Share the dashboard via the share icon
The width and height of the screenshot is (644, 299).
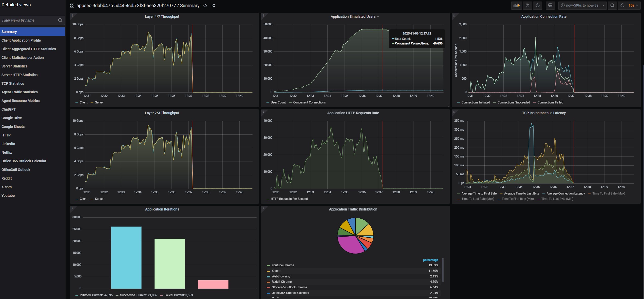coord(213,6)
